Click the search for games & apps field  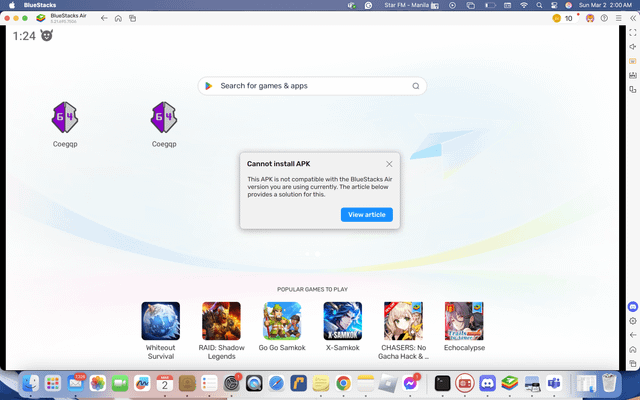[310, 86]
